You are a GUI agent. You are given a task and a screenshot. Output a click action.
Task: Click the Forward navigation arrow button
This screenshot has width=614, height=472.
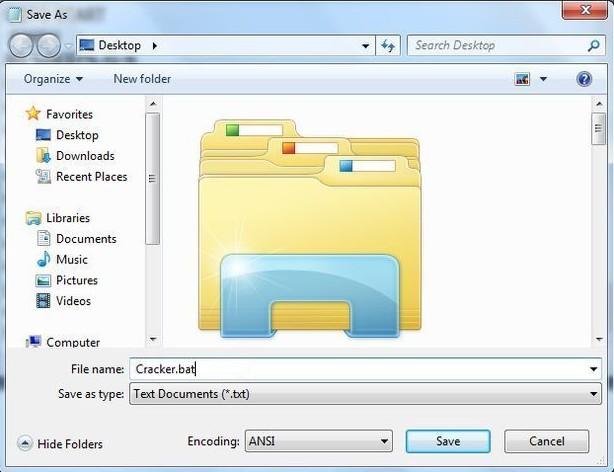(48, 45)
